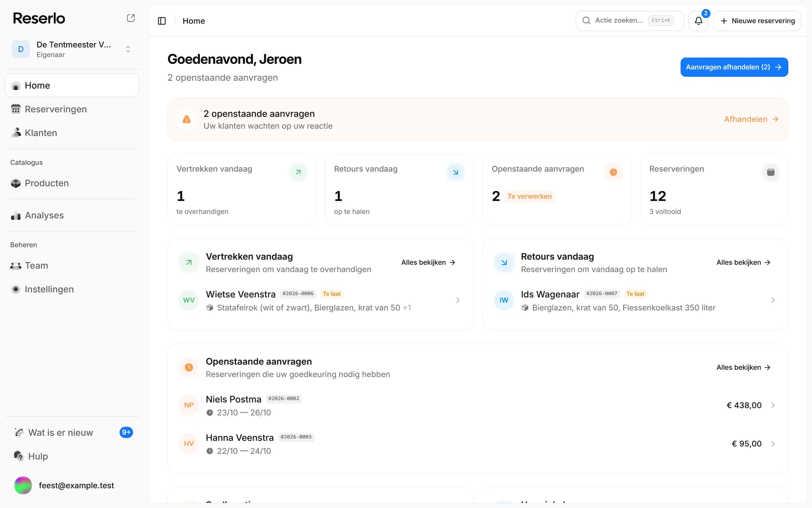Image resolution: width=812 pixels, height=508 pixels.
Task: Open Producten in the sidebar
Action: click(72, 183)
